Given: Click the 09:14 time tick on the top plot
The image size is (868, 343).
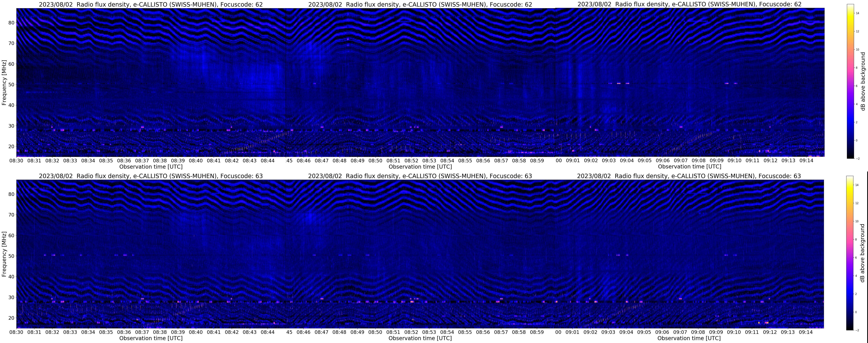Looking at the screenshot, I should coord(806,161).
